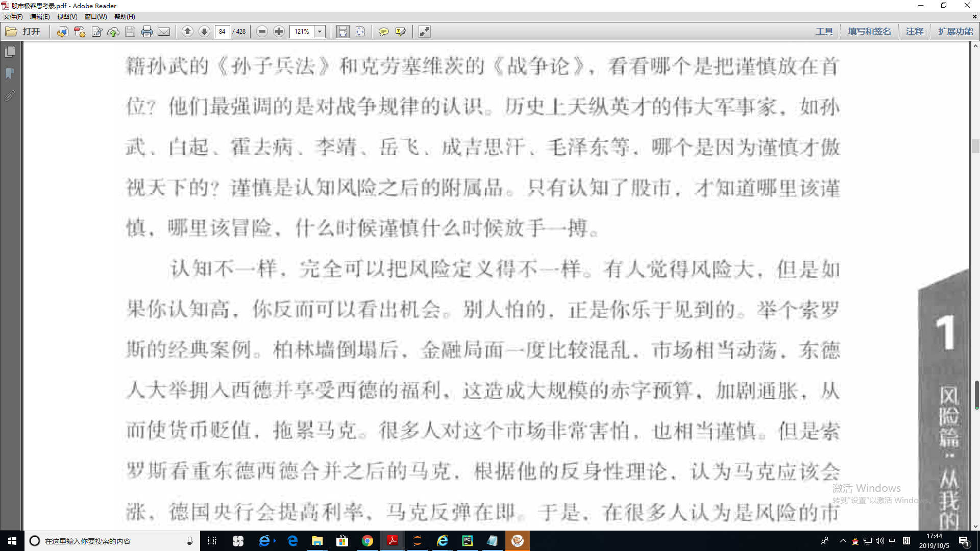
Task: Click the volume speaker tray icon
Action: pos(880,541)
